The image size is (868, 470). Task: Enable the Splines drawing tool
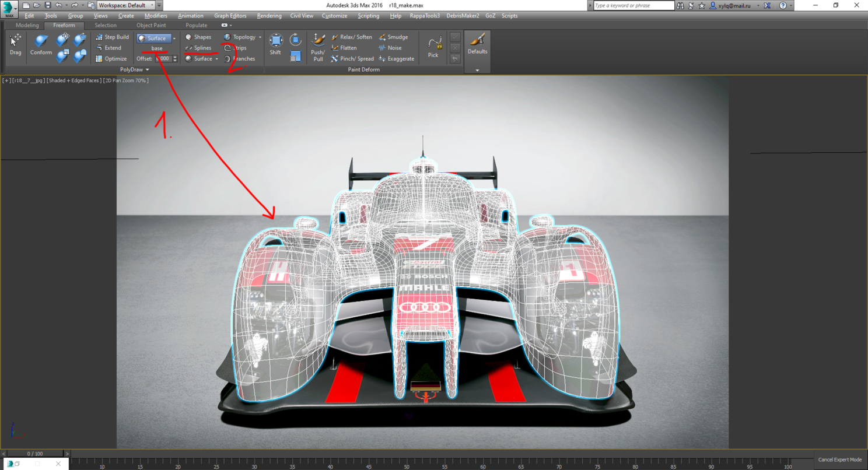198,48
